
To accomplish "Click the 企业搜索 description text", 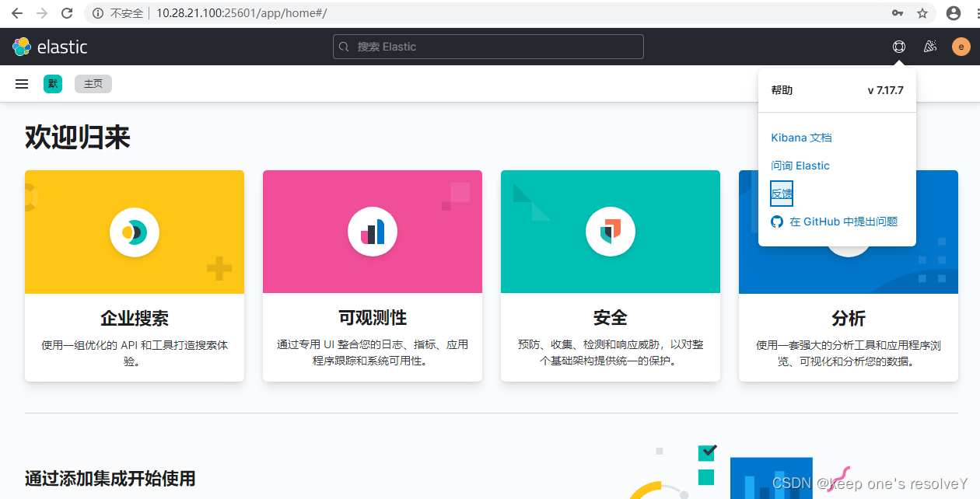I will [135, 353].
